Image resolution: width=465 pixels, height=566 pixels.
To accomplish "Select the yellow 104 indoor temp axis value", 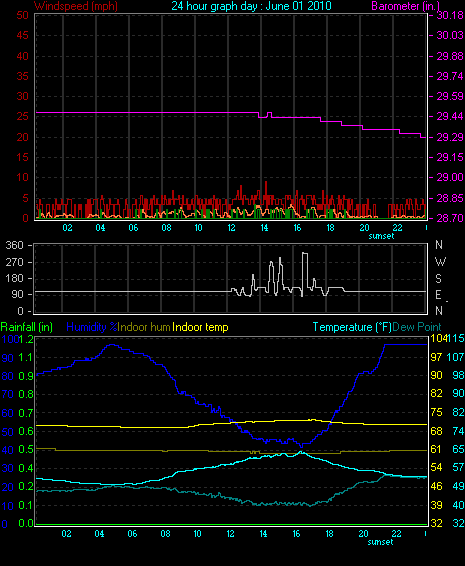I will [x=438, y=339].
